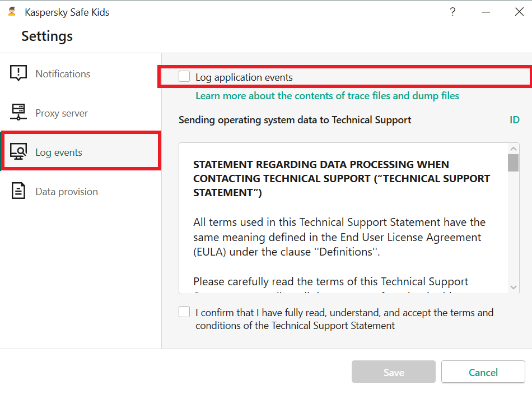Click the statement scrollbar thumb
532x394 pixels.
(513, 163)
